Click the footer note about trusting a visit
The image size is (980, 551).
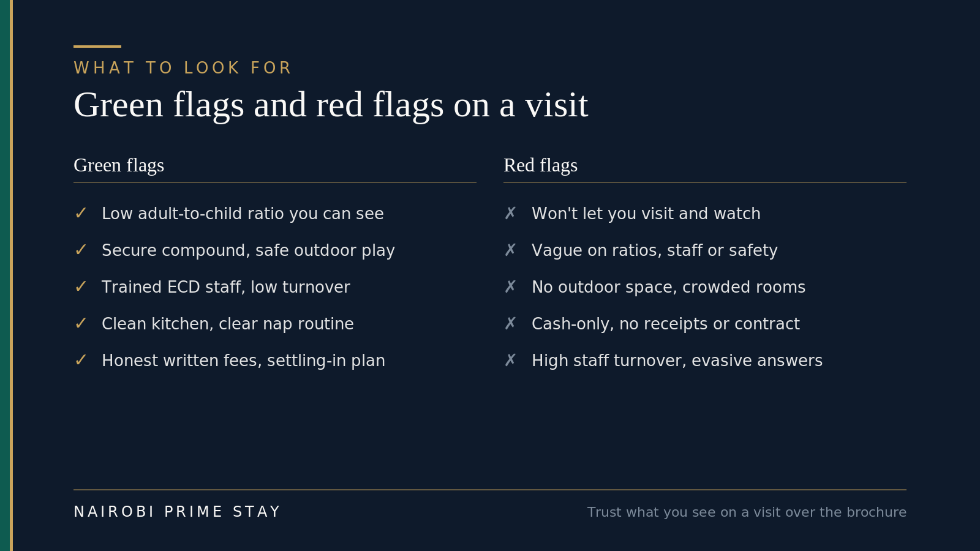point(747,512)
